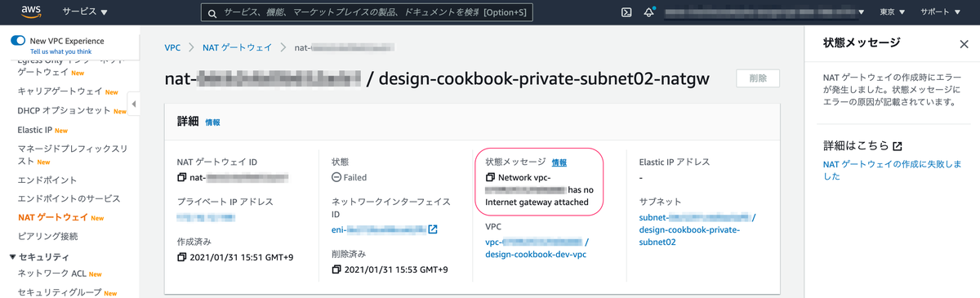This screenshot has height=298, width=980.
Task: Open the network interface eni link
Action: [379, 230]
